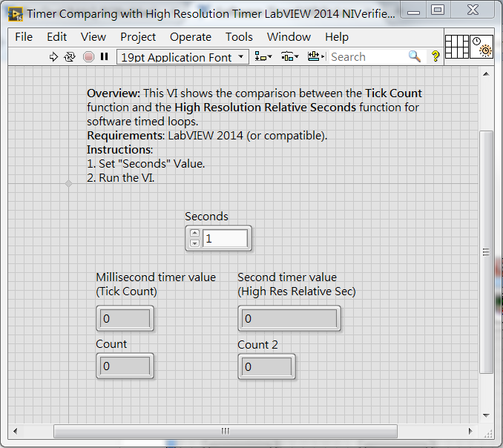Open the View menu
The image size is (503, 448).
(93, 37)
